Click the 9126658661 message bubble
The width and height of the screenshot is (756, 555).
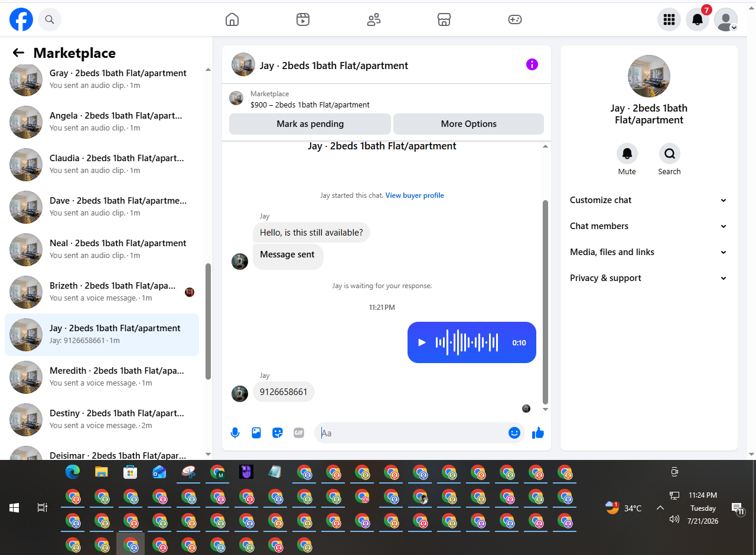tap(283, 392)
